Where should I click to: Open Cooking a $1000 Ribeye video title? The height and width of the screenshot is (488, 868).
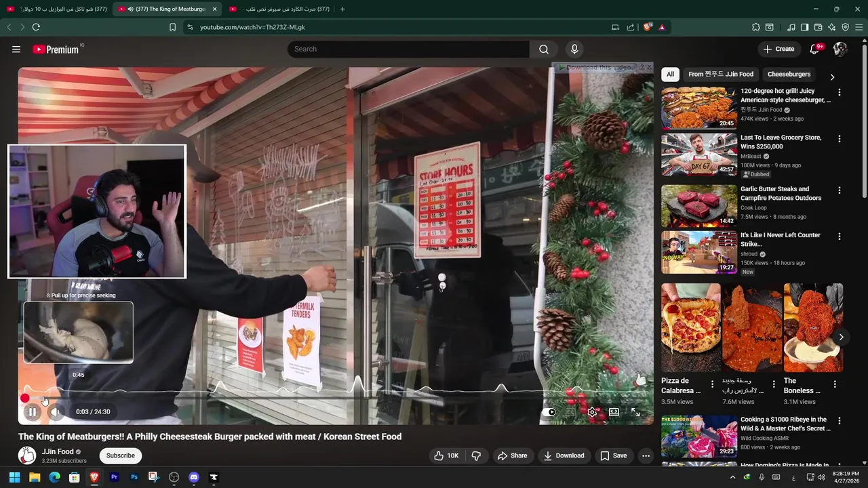click(785, 424)
